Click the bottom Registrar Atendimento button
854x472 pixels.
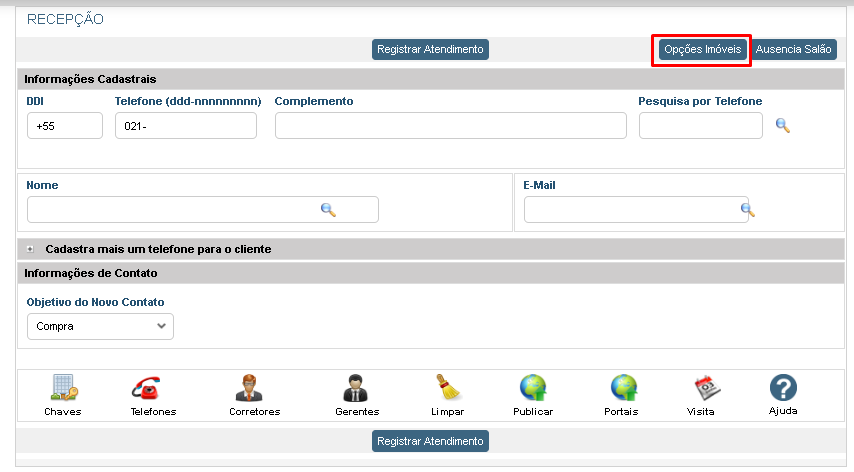pyautogui.click(x=430, y=440)
